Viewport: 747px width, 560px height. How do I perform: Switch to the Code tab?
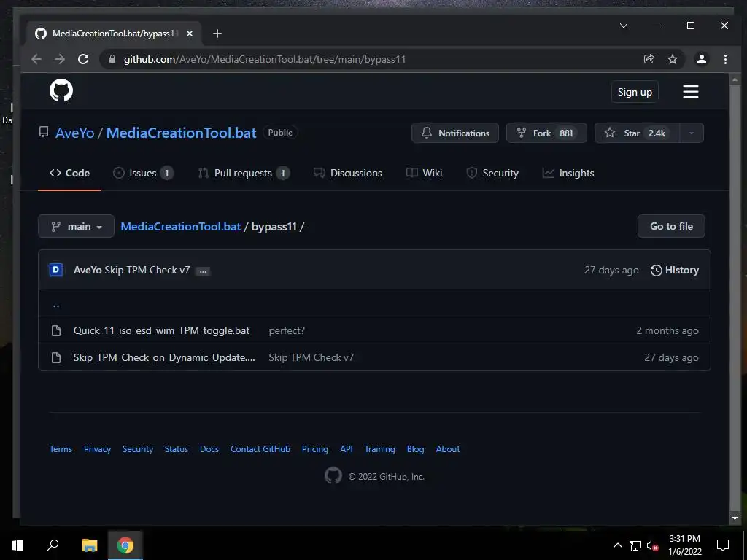click(69, 173)
